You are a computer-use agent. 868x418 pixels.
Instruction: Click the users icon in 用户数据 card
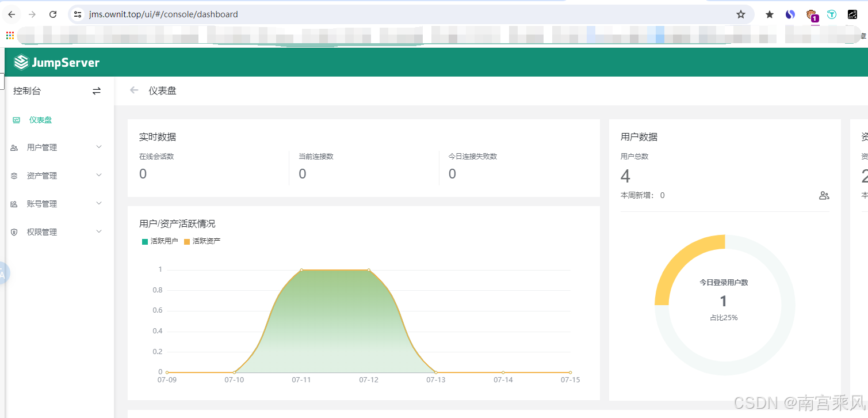coord(824,196)
